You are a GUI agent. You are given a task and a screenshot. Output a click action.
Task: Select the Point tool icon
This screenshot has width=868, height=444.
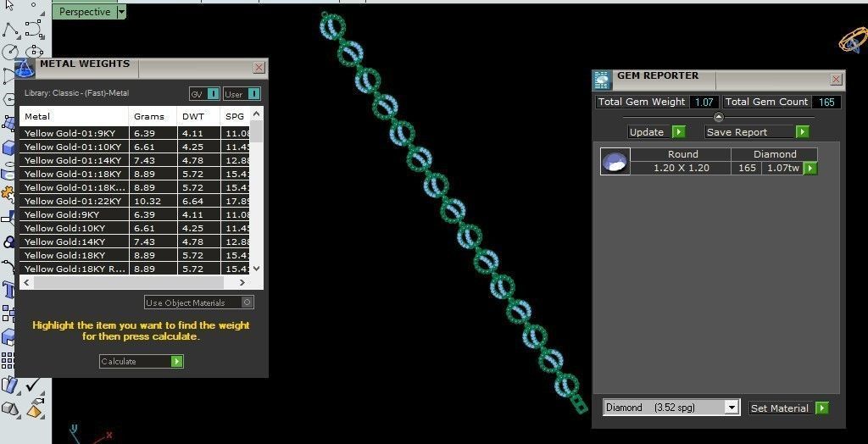coord(33,4)
